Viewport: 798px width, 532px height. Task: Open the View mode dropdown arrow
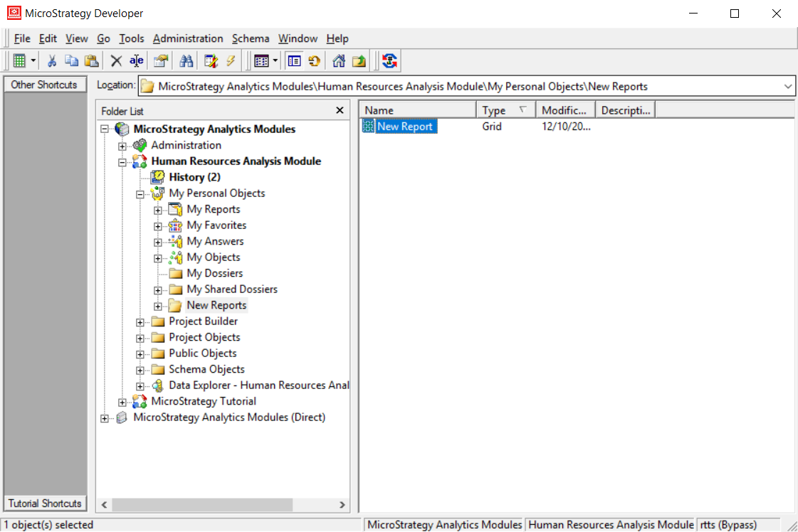pyautogui.click(x=275, y=61)
